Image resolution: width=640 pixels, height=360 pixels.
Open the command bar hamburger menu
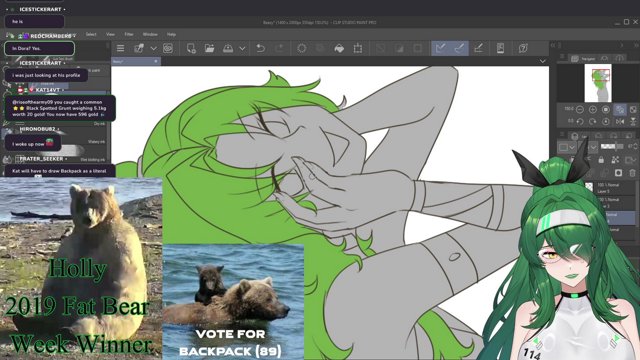click(120, 49)
